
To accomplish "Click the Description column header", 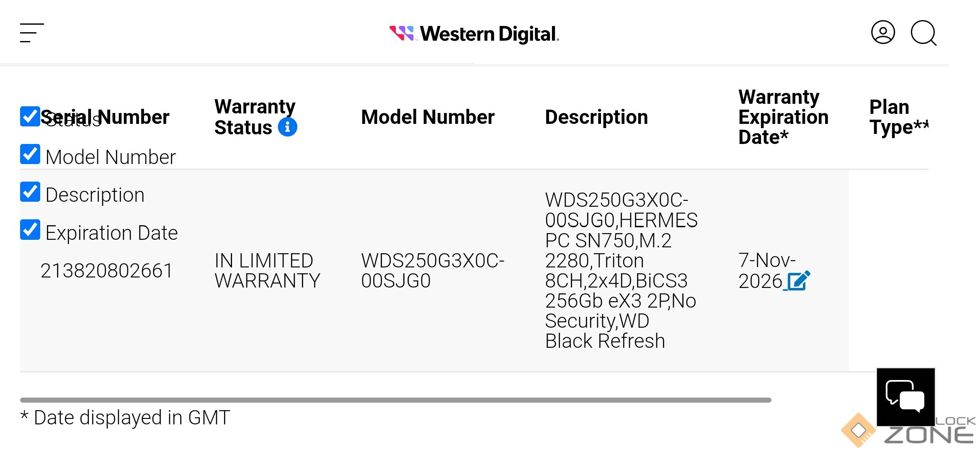I will [596, 117].
